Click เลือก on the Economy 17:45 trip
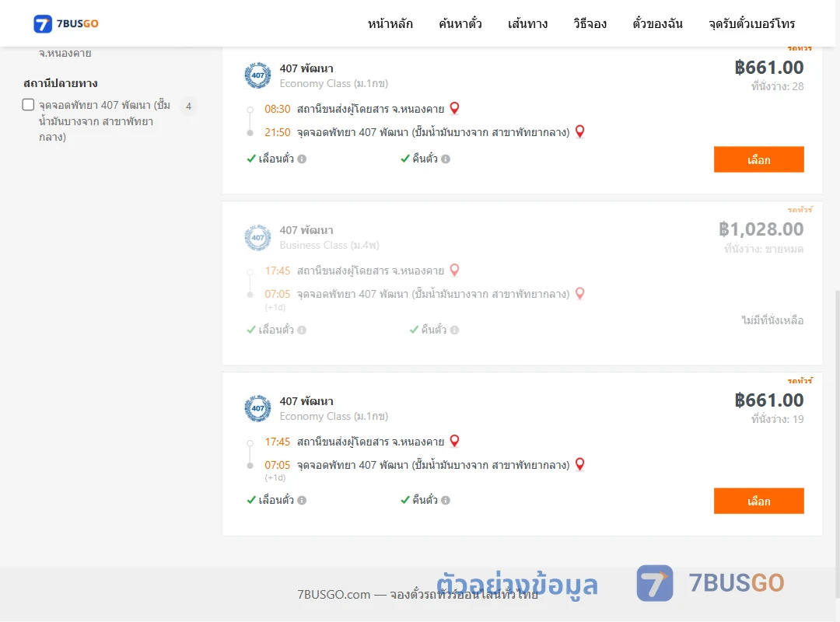 (758, 501)
